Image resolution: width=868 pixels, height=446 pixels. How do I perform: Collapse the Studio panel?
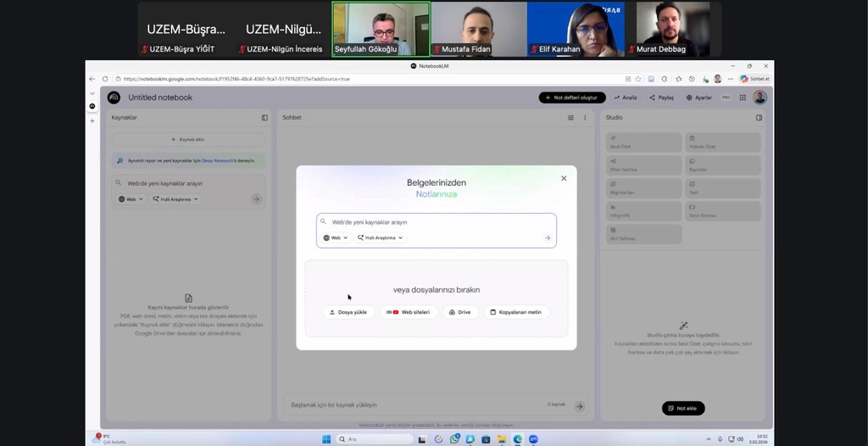point(759,118)
